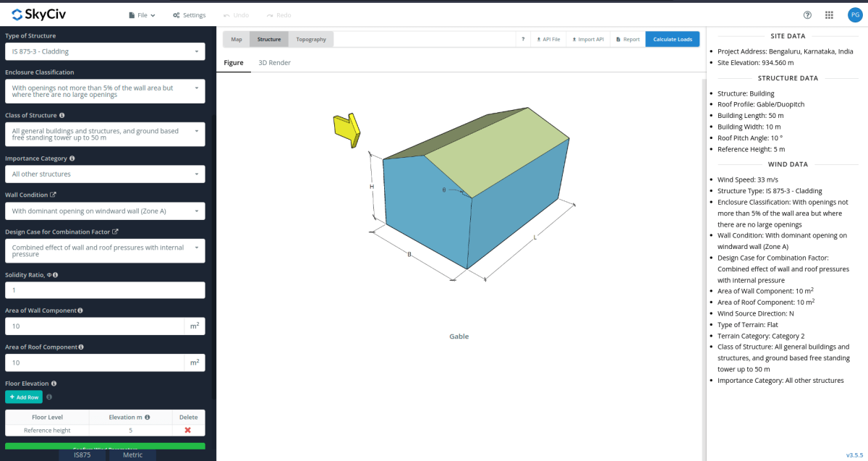Viewport: 868px width, 461px height.
Task: Open the Enclosure Classification dropdown
Action: (105, 91)
